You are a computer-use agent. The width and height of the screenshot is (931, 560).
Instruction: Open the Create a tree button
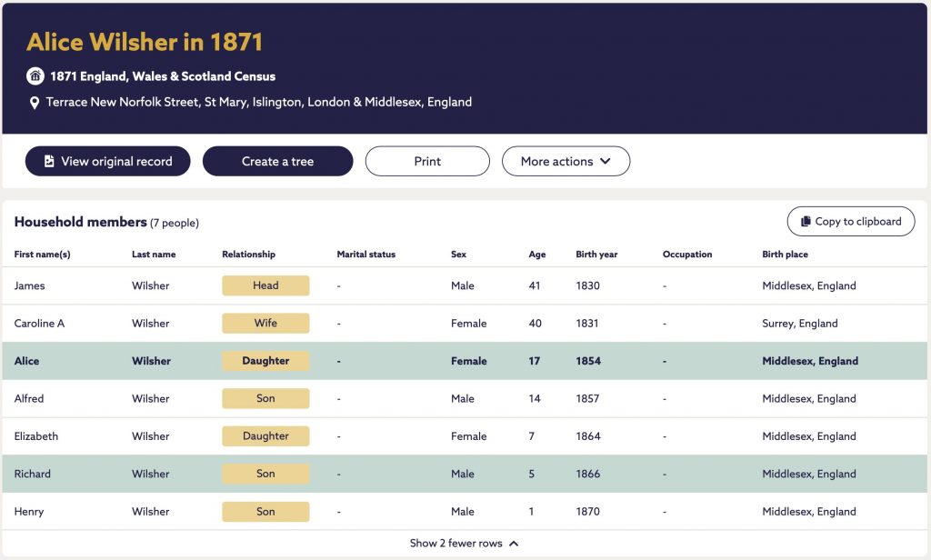pos(278,161)
